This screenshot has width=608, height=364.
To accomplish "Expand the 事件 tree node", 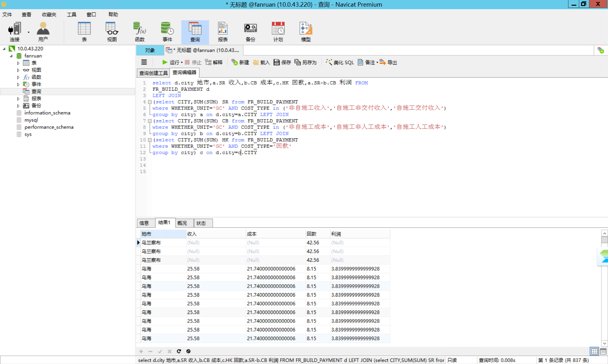I will coord(18,85).
